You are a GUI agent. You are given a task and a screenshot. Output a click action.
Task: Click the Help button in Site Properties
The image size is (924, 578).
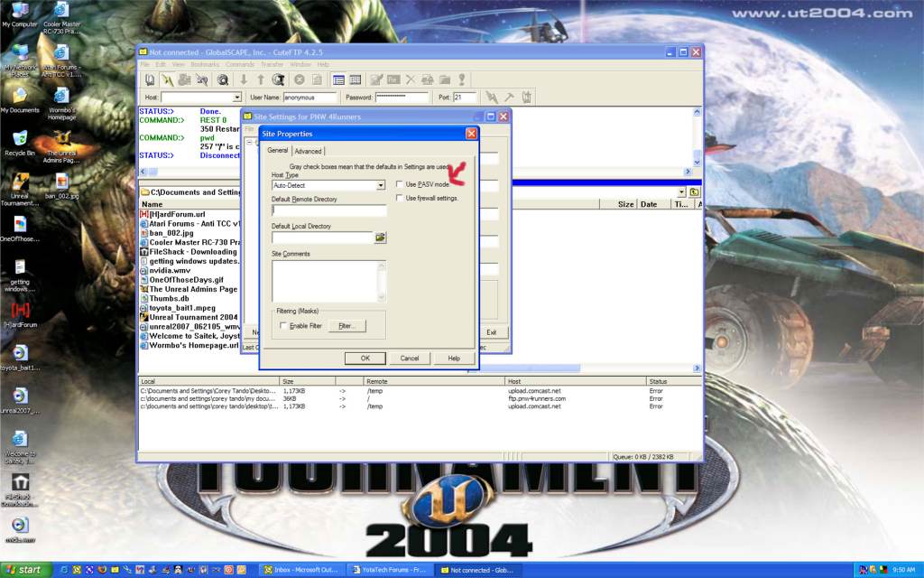point(454,358)
